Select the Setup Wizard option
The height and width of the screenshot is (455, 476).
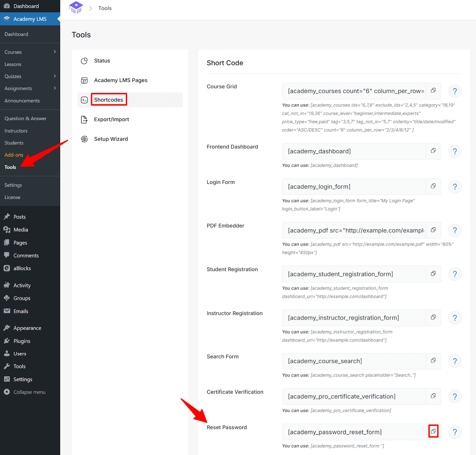[111, 139]
